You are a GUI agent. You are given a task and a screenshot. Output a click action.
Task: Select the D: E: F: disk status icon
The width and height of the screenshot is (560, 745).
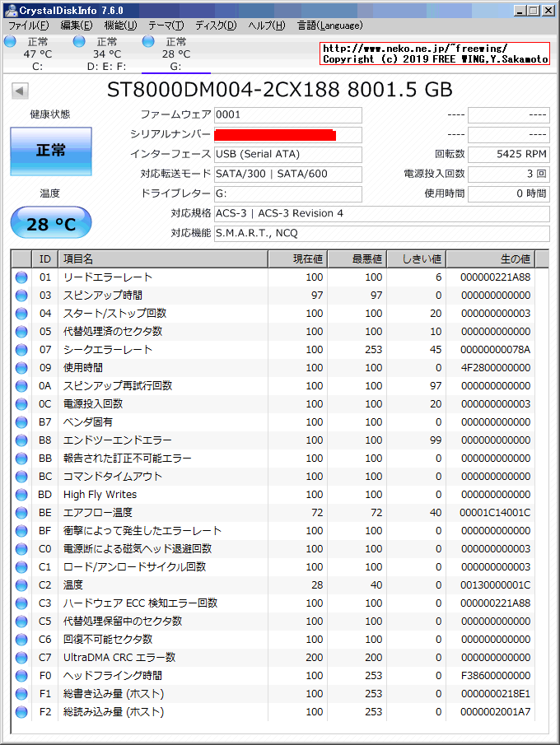79,42
